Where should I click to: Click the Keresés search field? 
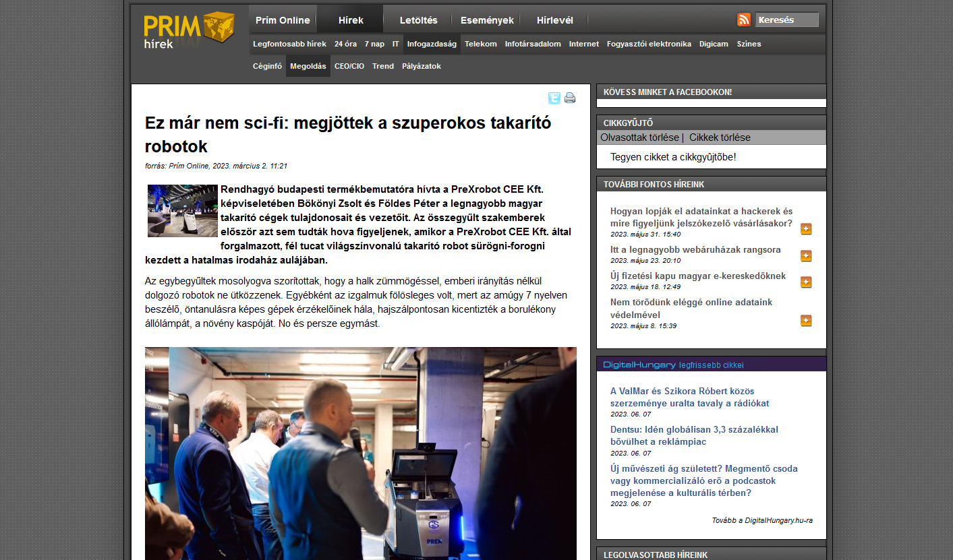(786, 20)
